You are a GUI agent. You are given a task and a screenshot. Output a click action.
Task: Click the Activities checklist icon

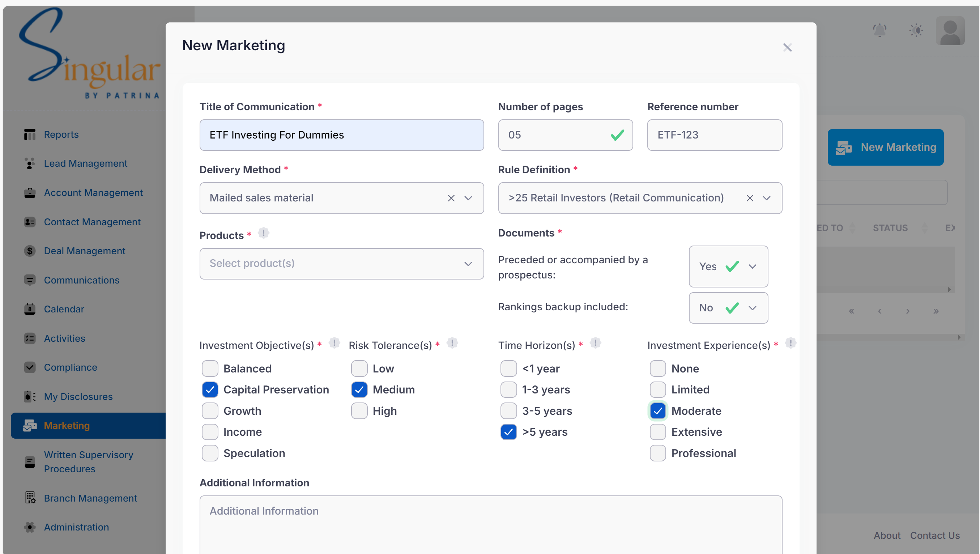coord(30,338)
